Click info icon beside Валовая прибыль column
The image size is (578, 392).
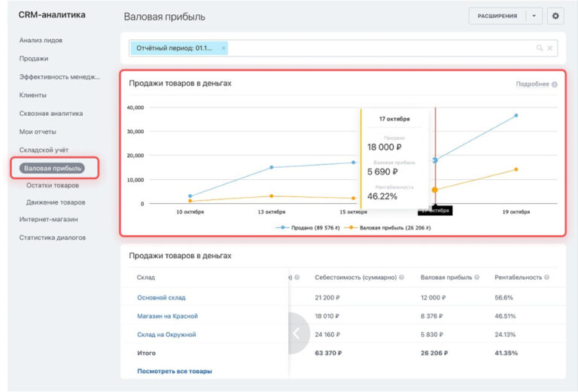476,277
